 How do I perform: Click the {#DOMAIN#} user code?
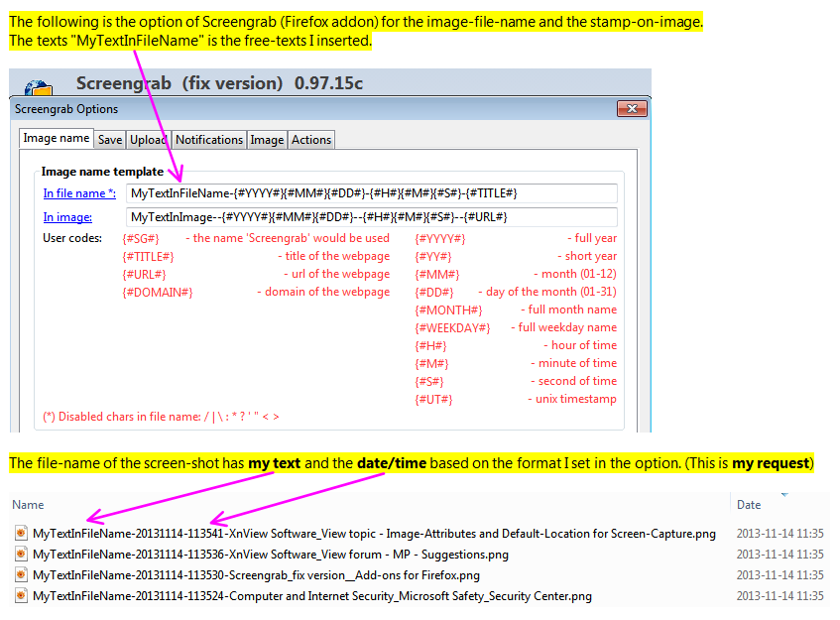point(158,293)
